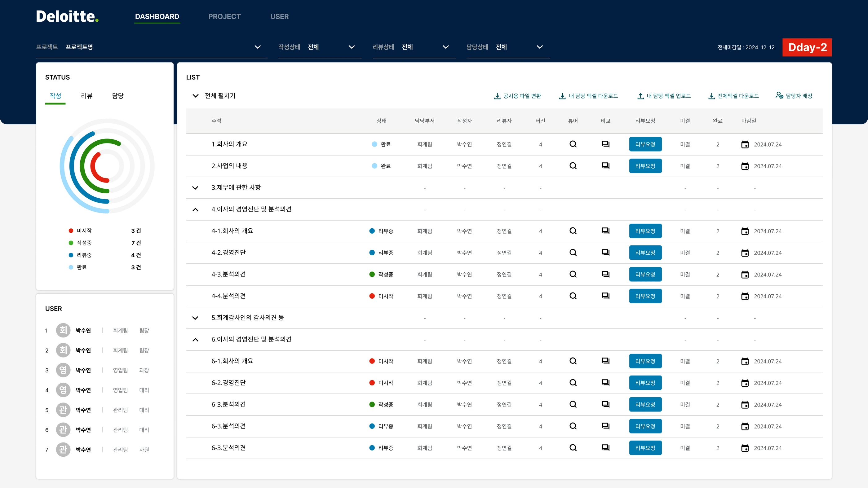Click the red 미시작 legend dot
The width and height of the screenshot is (868, 488).
click(x=71, y=231)
